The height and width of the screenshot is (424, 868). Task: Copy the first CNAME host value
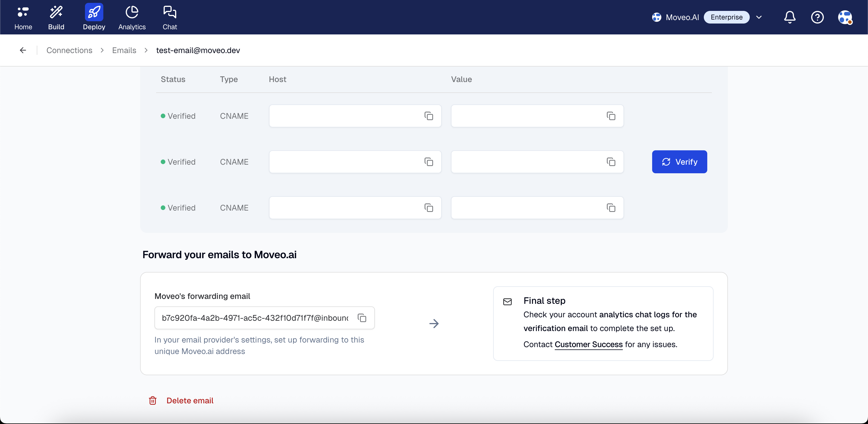429,116
